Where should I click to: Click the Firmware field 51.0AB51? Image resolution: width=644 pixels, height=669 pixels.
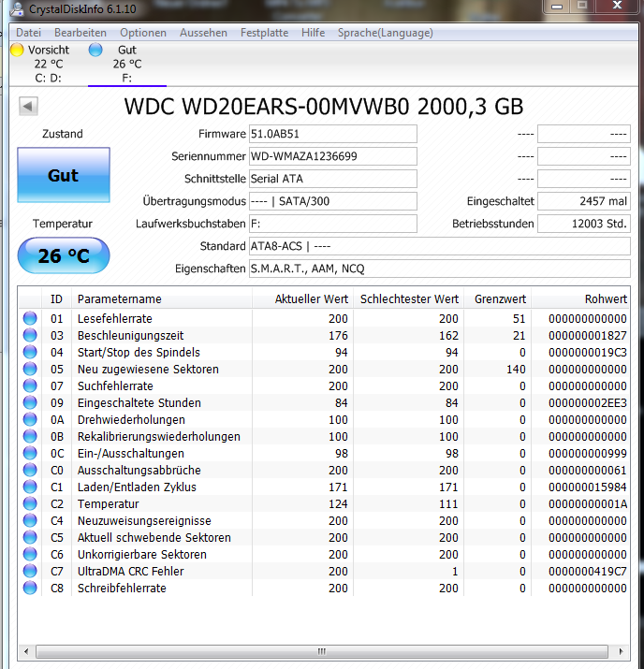[333, 134]
